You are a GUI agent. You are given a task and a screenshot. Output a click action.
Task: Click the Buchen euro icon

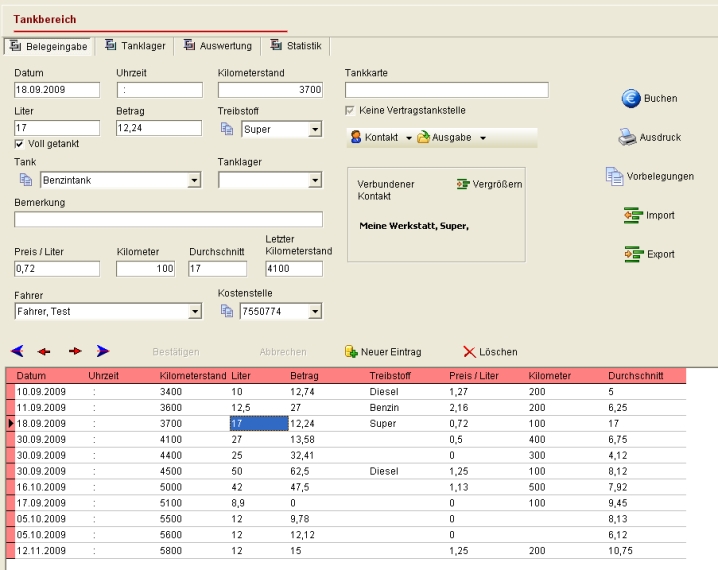click(631, 98)
